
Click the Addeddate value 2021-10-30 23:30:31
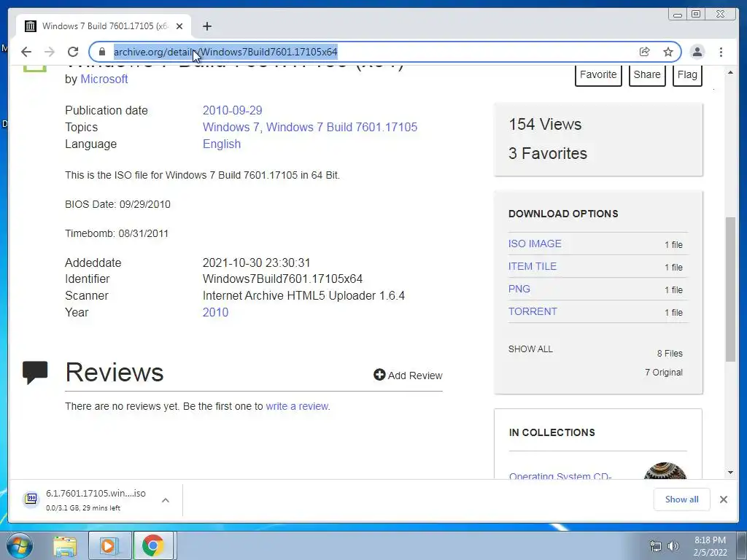pyautogui.click(x=256, y=262)
